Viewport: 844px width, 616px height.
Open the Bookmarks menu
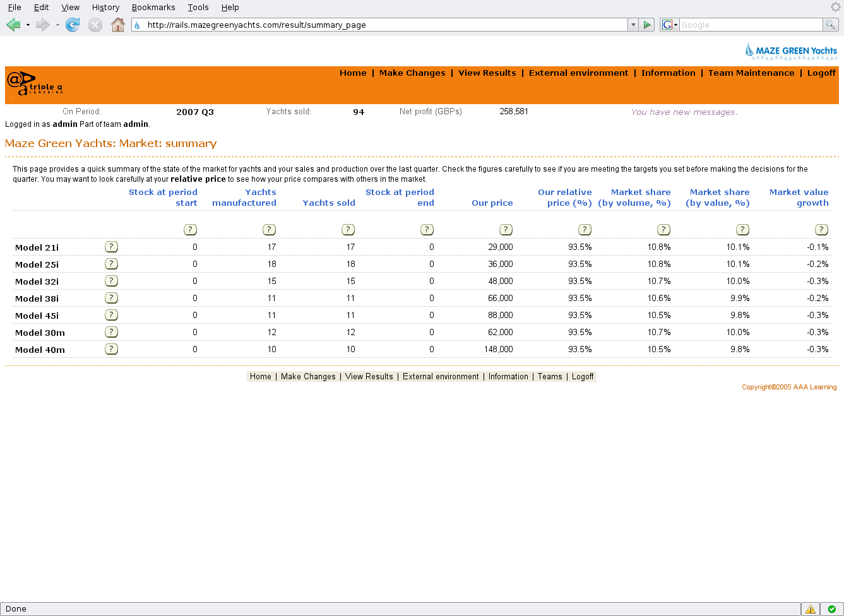coord(153,7)
